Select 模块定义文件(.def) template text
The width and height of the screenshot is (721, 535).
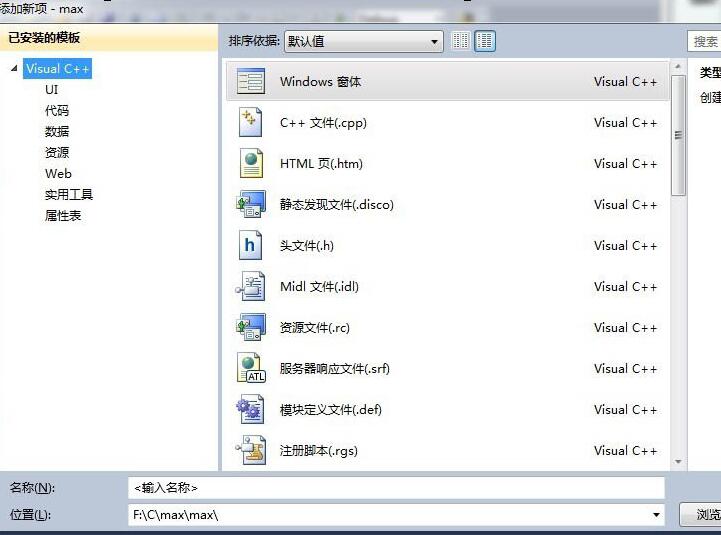click(x=331, y=409)
